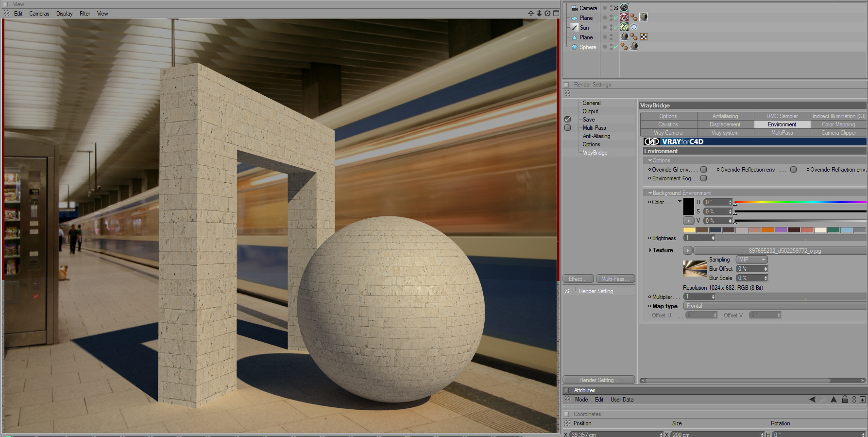868x437 pixels.
Task: Click the viewport zoom camera icon
Action: point(539,13)
